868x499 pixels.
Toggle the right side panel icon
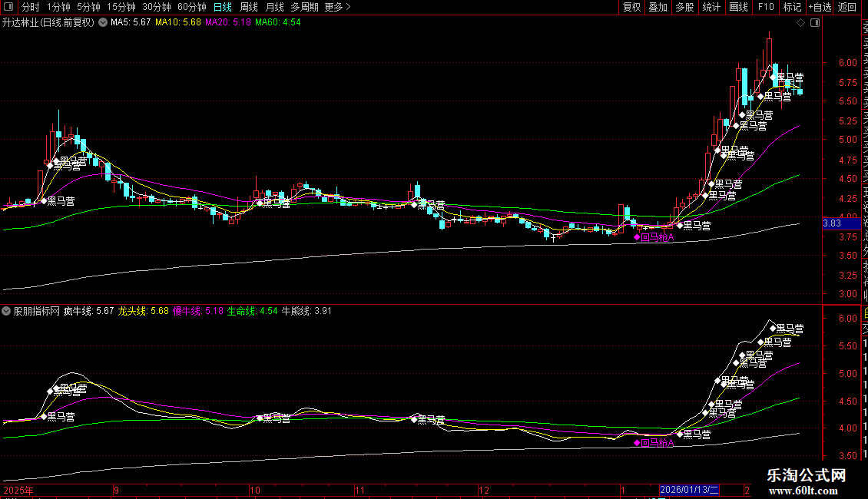[813, 23]
